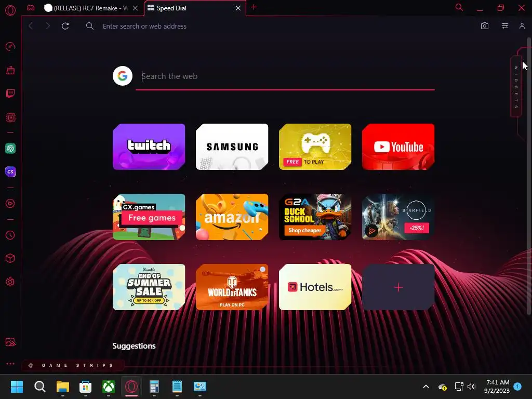The height and width of the screenshot is (399, 532).
Task: Open the Opera GX main menu logo
Action: (x=10, y=10)
